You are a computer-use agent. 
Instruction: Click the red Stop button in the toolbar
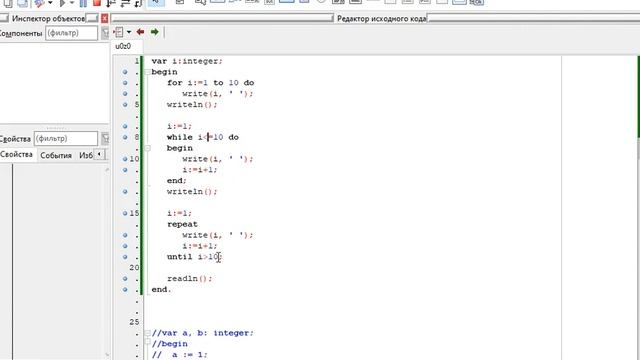point(97,3)
